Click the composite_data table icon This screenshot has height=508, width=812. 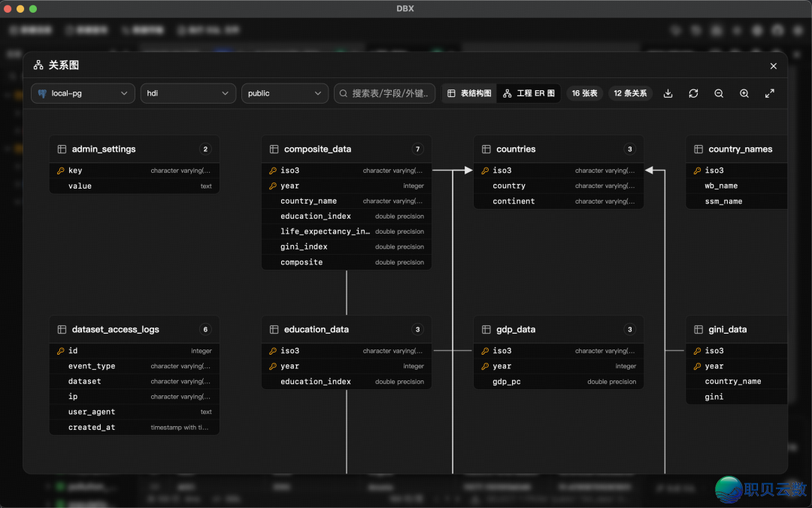274,149
